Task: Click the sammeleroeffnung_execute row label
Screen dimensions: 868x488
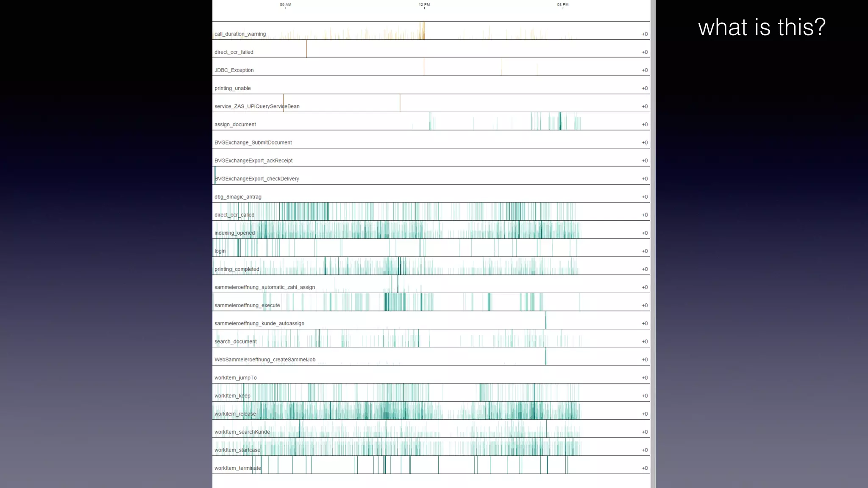Action: click(247, 305)
